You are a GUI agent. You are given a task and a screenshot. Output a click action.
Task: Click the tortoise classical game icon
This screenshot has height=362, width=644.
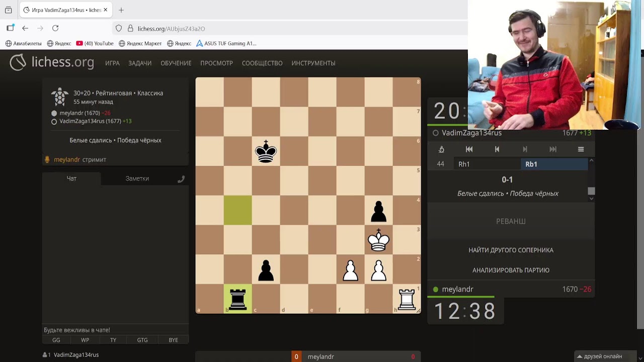[x=60, y=97]
